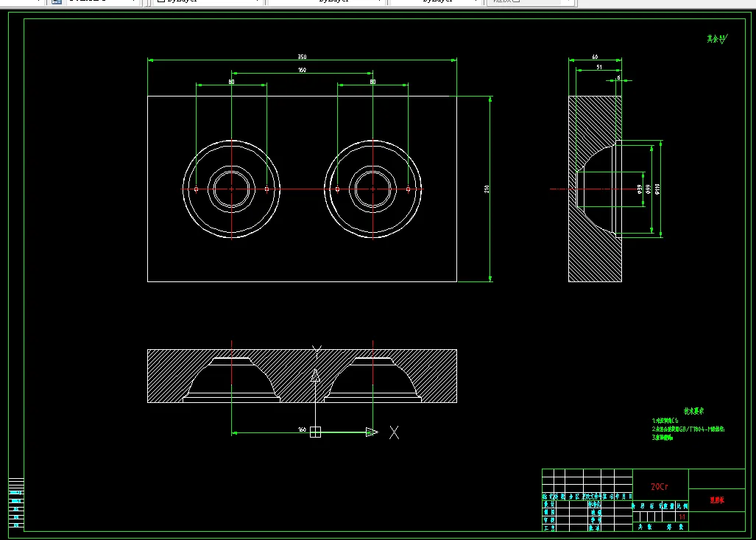Select the Φ110 diameter dimension text
The height and width of the screenshot is (540, 756).
point(657,189)
